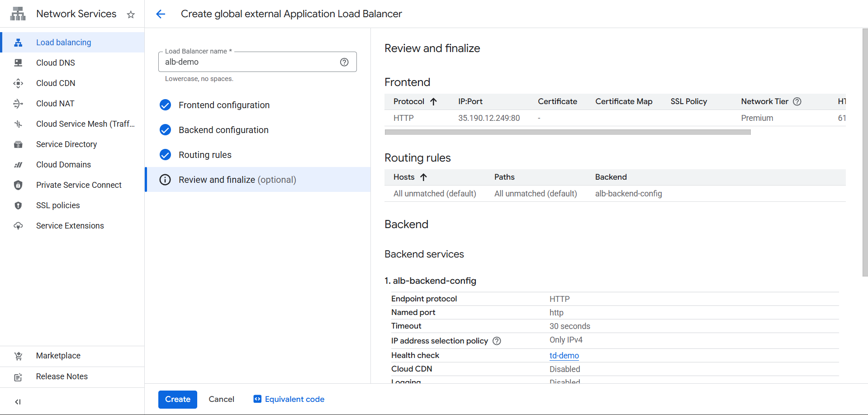
Task: Click the back arrow next to page title
Action: (x=161, y=14)
